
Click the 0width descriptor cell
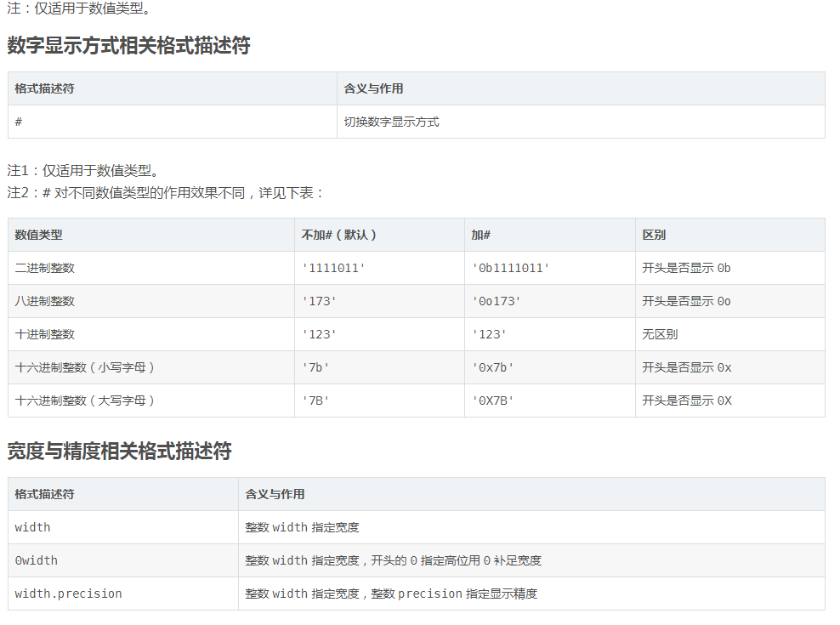pyautogui.click(x=37, y=560)
